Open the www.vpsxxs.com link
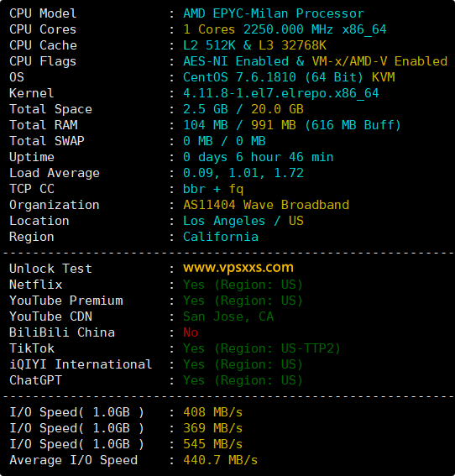The image size is (455, 476). click(238, 268)
